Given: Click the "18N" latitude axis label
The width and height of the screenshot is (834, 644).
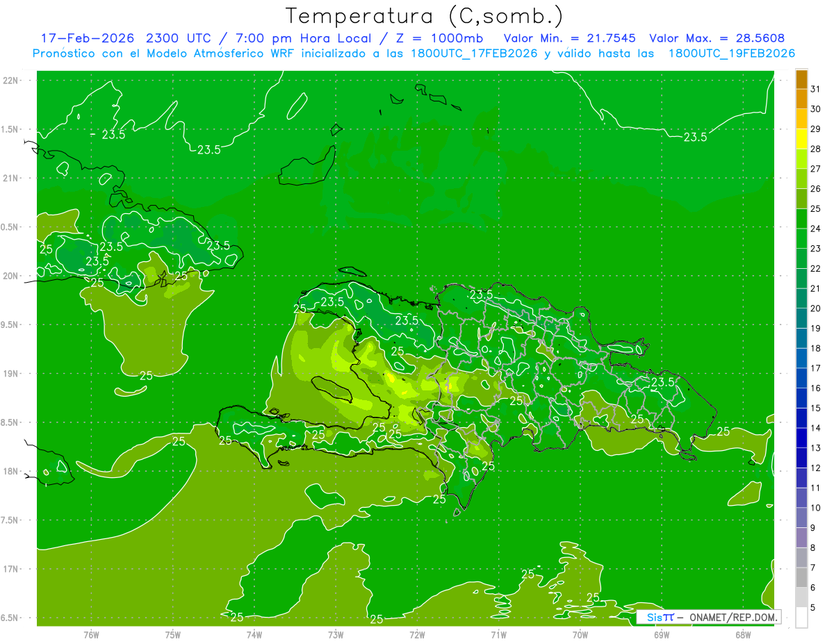Looking at the screenshot, I should (x=11, y=471).
